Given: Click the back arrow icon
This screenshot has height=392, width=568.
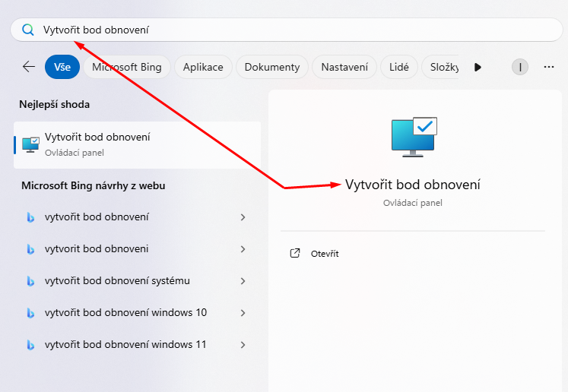Looking at the screenshot, I should (29, 67).
